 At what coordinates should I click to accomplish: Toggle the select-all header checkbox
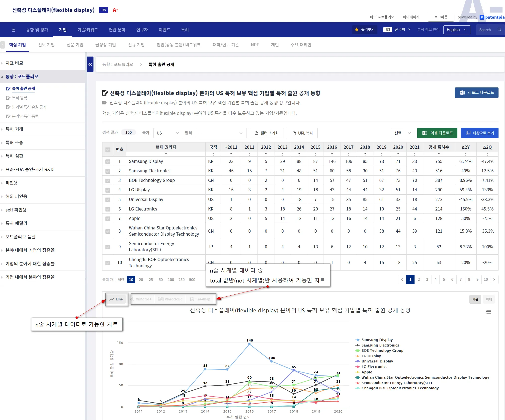[x=108, y=150]
